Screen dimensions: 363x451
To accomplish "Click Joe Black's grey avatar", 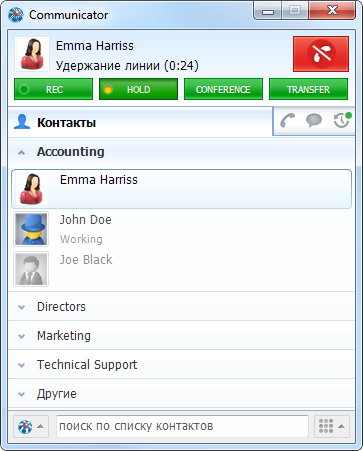I will point(31,269).
